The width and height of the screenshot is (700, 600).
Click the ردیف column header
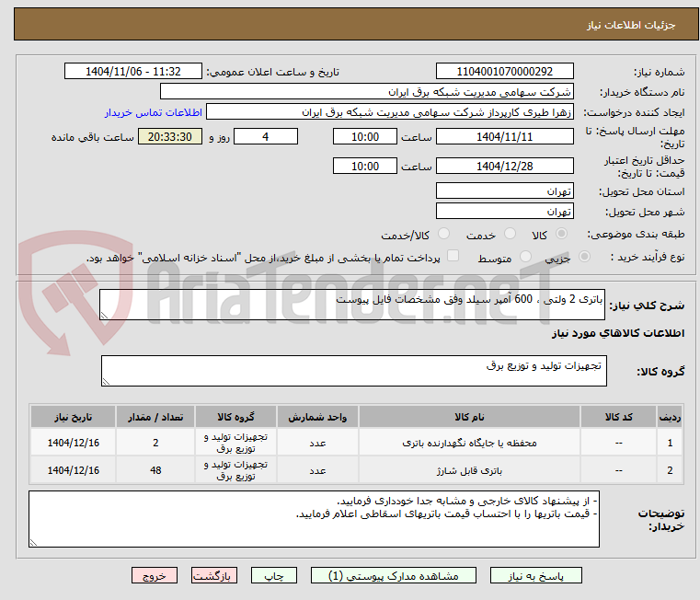[x=670, y=417]
